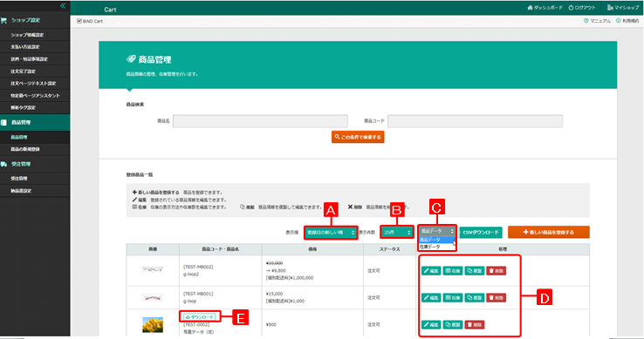Click 複製 copy button for TEST-MB002

tap(475, 271)
